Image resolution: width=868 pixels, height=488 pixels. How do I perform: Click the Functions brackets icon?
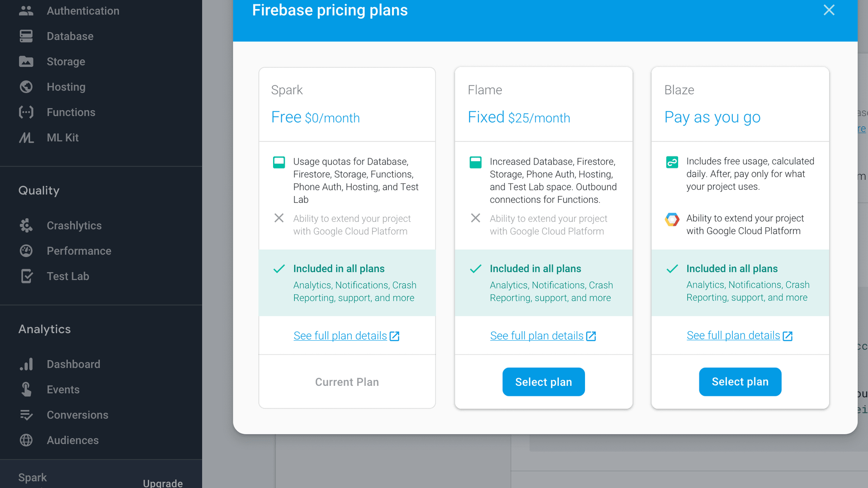coord(26,112)
